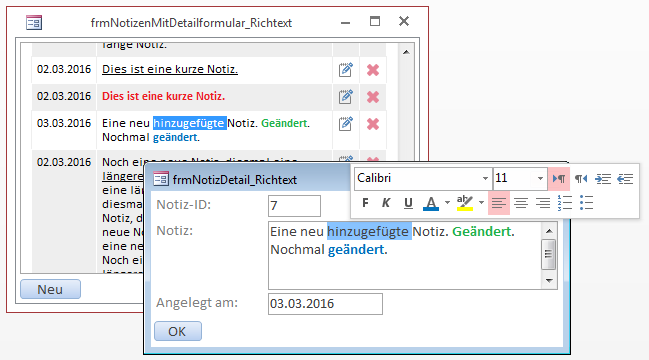649x360 pixels.
Task: Click highlighted 'hinzugefügte' in the main list
Action: click(x=190, y=123)
